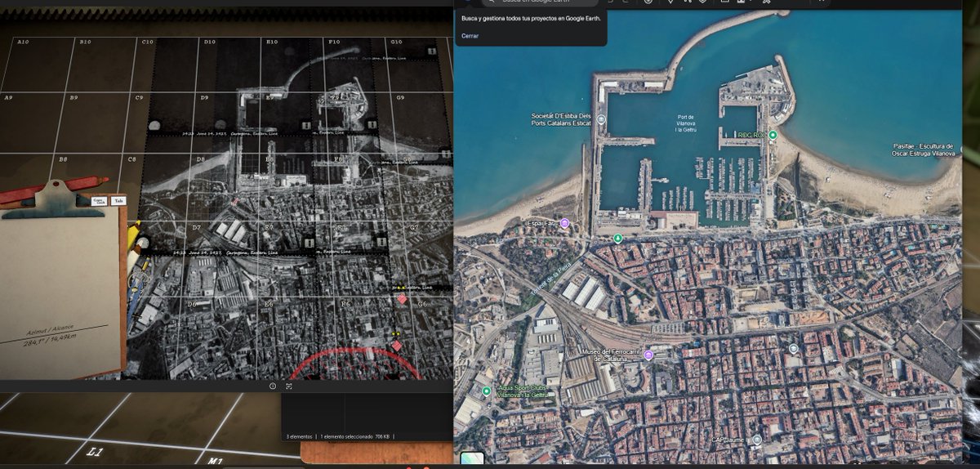Select the upper red diamond target marker
The image size is (980, 469).
click(402, 300)
